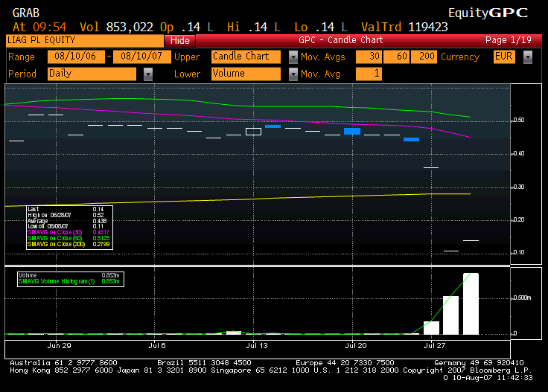The image size is (548, 392).
Task: Click the tallest volume bar
Action: point(471,303)
